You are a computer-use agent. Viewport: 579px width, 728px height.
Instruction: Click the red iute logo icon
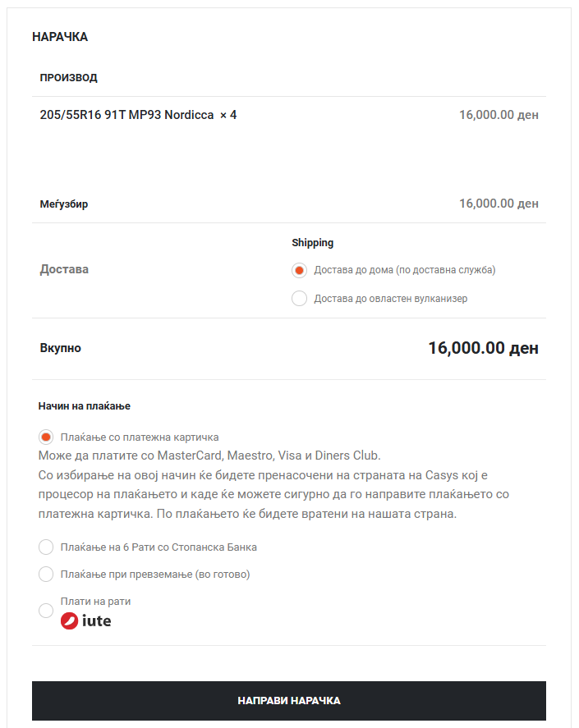(x=69, y=620)
